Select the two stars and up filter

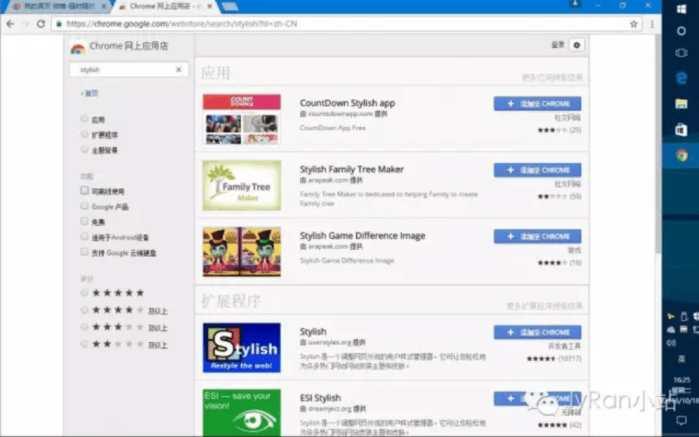(x=84, y=344)
